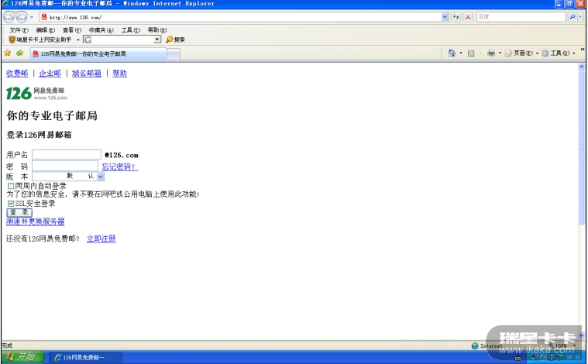588x364 pixels.
Task: Click the 用户名 username input field
Action: pos(67,154)
